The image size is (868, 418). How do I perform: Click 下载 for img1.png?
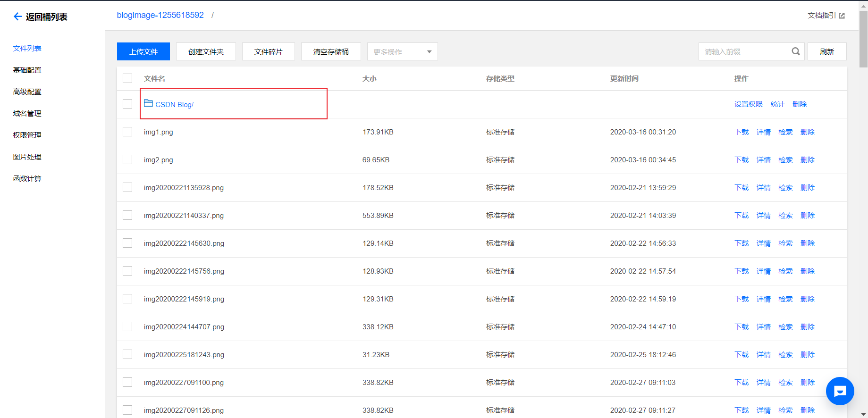click(x=742, y=132)
